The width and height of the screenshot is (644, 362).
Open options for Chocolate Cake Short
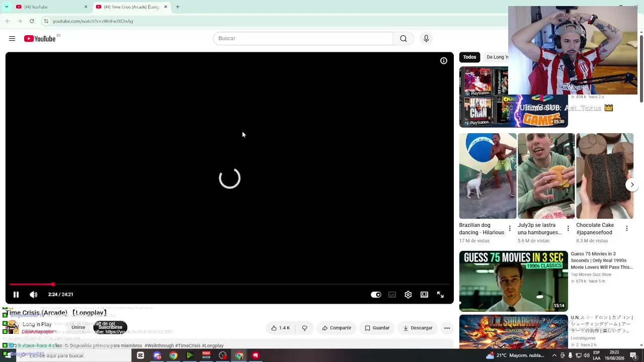click(626, 229)
